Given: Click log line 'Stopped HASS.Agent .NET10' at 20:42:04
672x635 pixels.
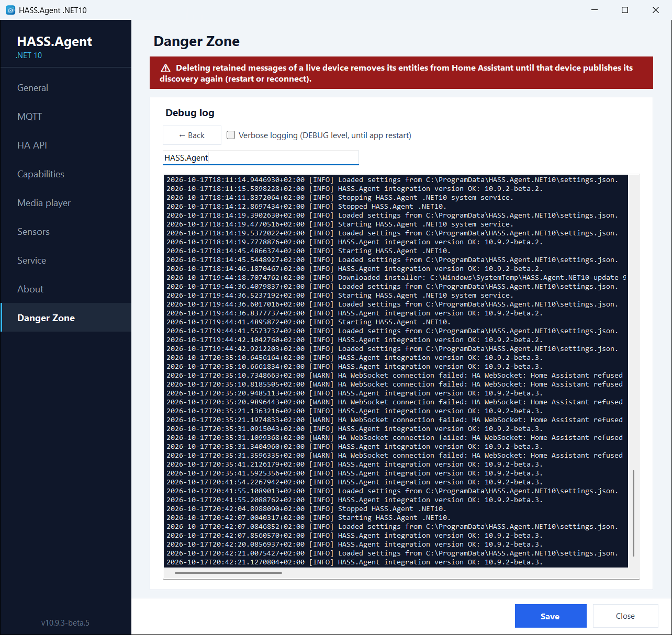Looking at the screenshot, I should (306, 508).
